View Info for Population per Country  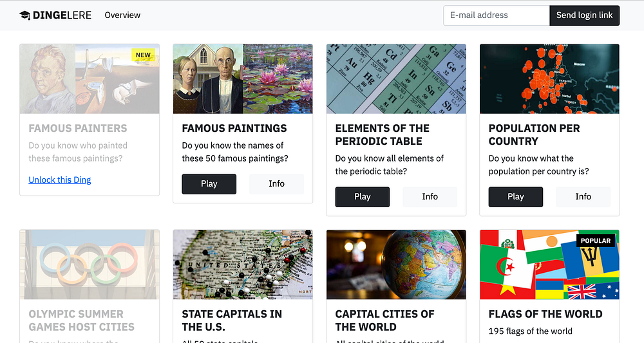tap(583, 197)
